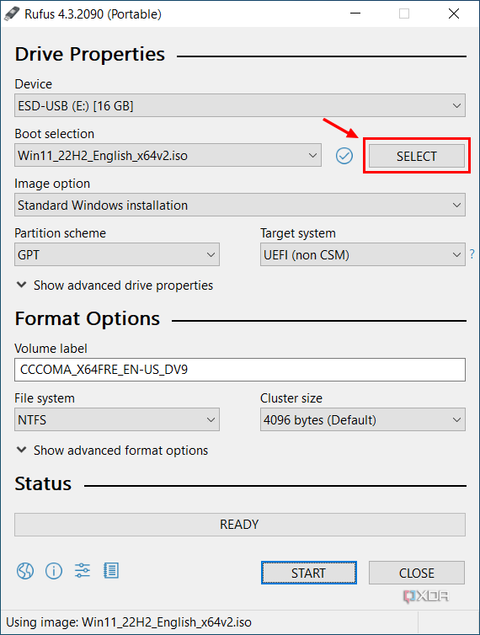
Task: Click the START button
Action: pos(309,573)
